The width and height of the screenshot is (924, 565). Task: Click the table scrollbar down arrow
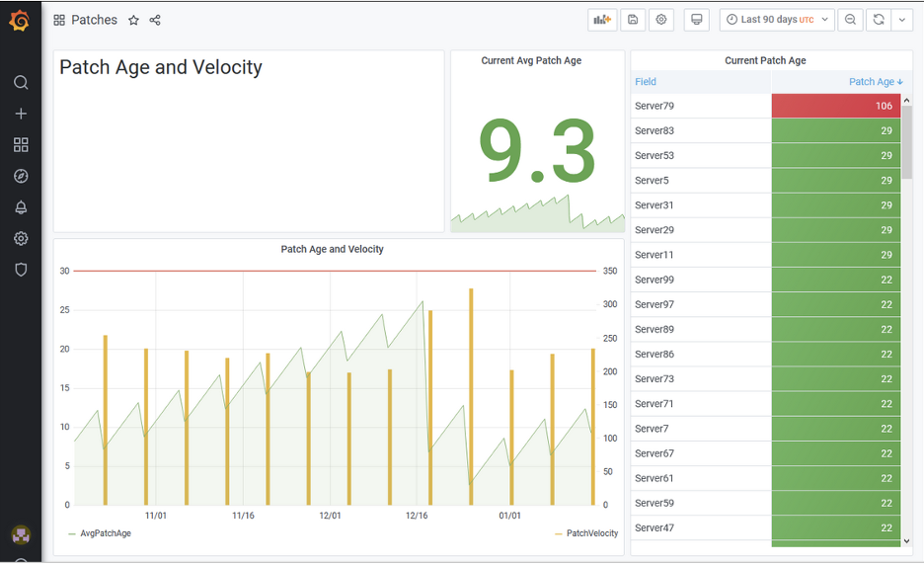(906, 541)
